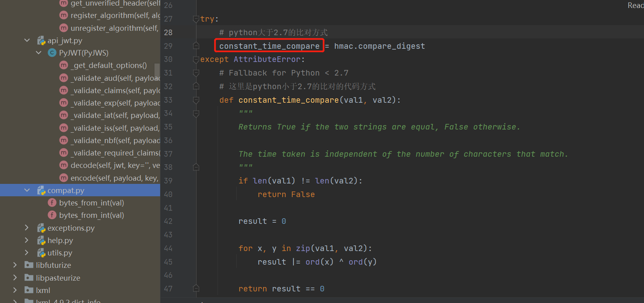Click the PyJWT class icon

52,53
